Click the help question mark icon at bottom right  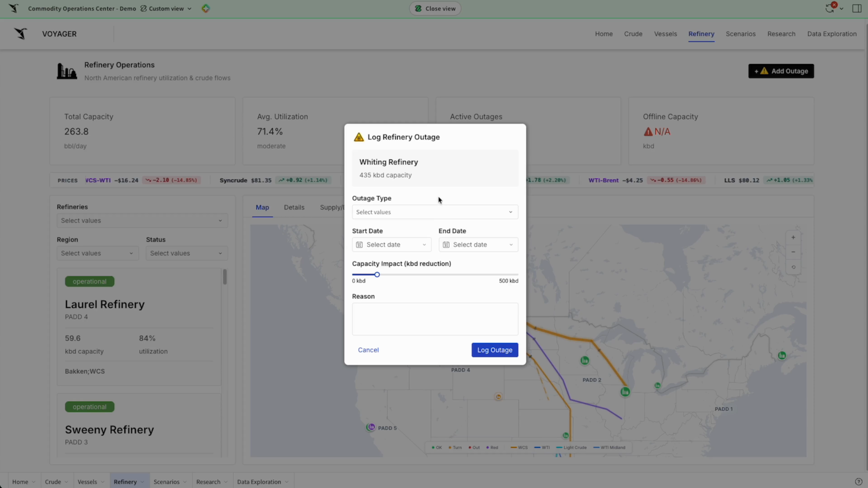[859, 482]
